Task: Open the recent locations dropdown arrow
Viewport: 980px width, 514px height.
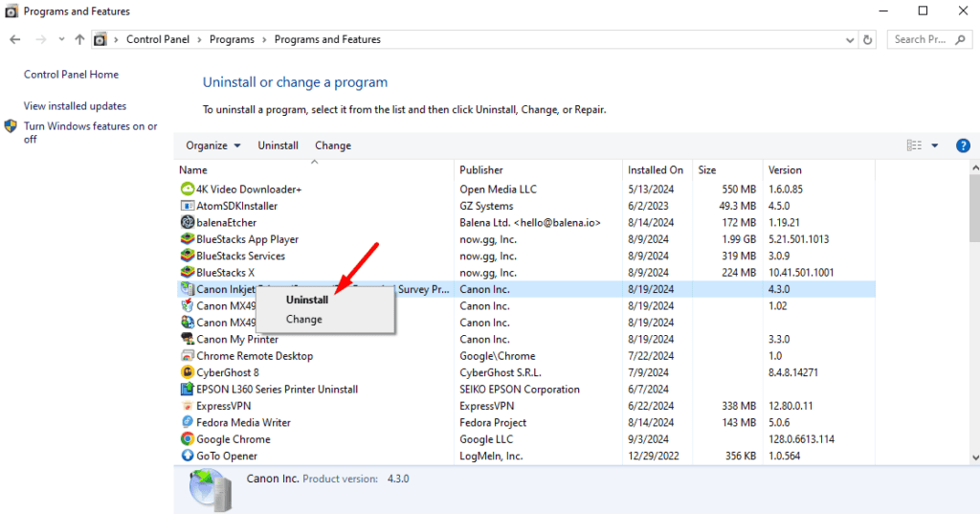Action: click(x=61, y=39)
